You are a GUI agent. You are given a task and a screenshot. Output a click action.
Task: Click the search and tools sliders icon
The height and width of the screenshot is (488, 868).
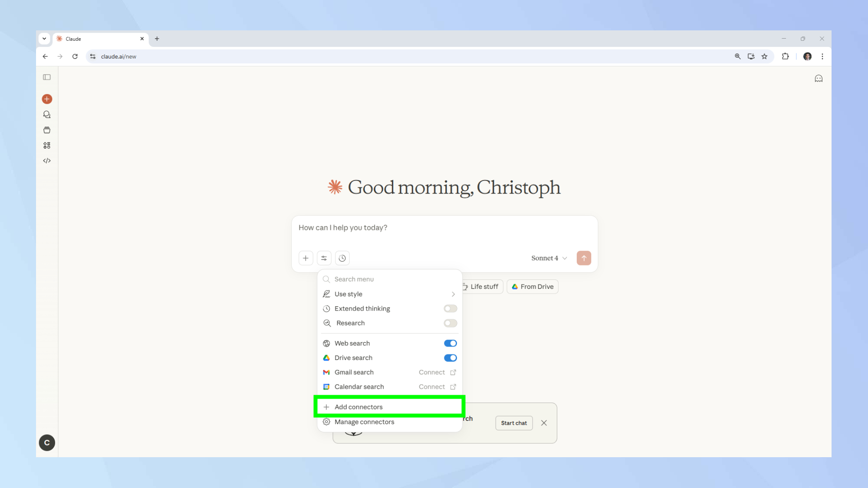tap(324, 258)
